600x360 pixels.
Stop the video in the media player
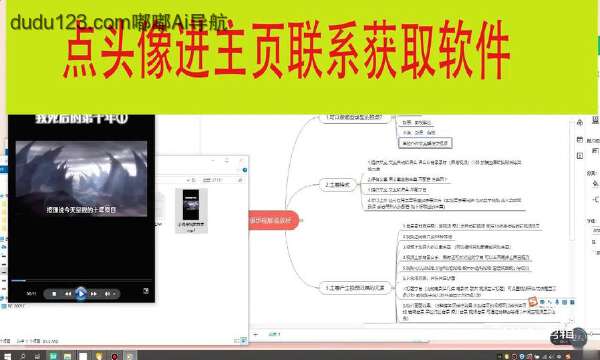pos(54,294)
